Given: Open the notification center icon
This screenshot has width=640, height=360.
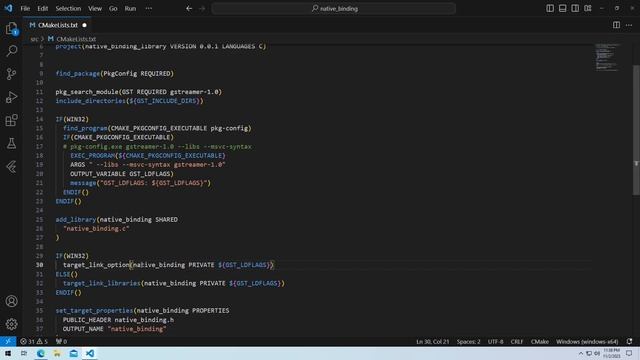Looking at the screenshot, I should tap(629, 353).
